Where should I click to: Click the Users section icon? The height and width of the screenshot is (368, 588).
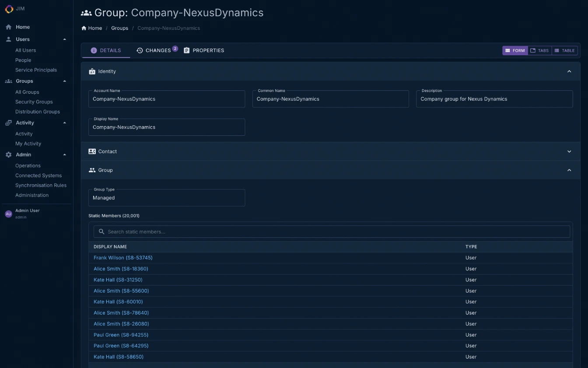7,39
